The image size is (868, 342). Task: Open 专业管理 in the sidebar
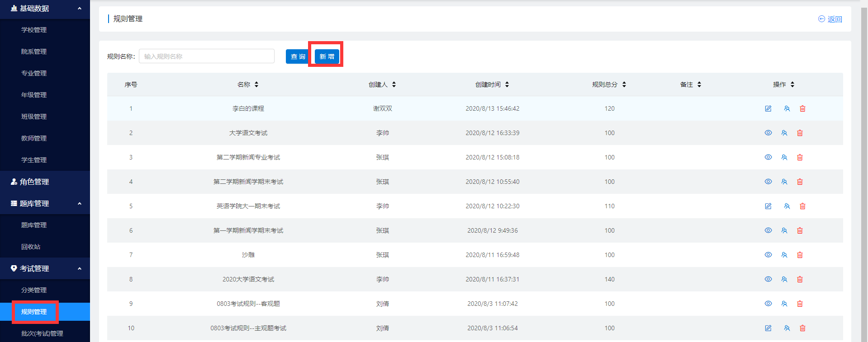click(34, 73)
